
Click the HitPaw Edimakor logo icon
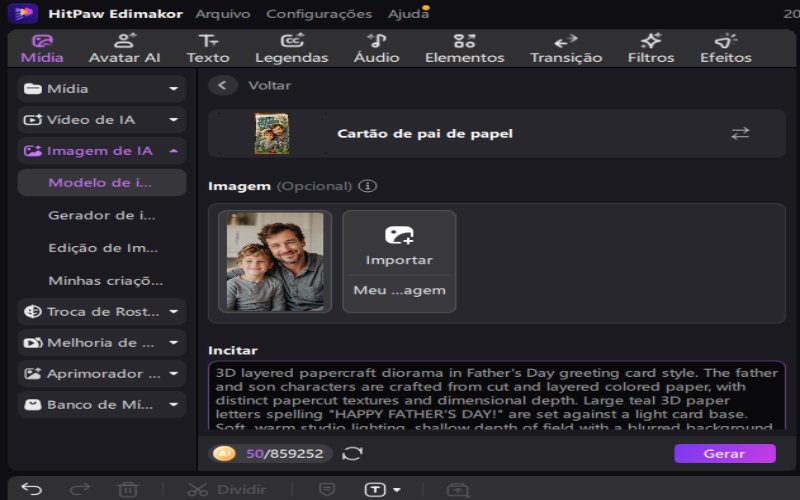point(22,13)
